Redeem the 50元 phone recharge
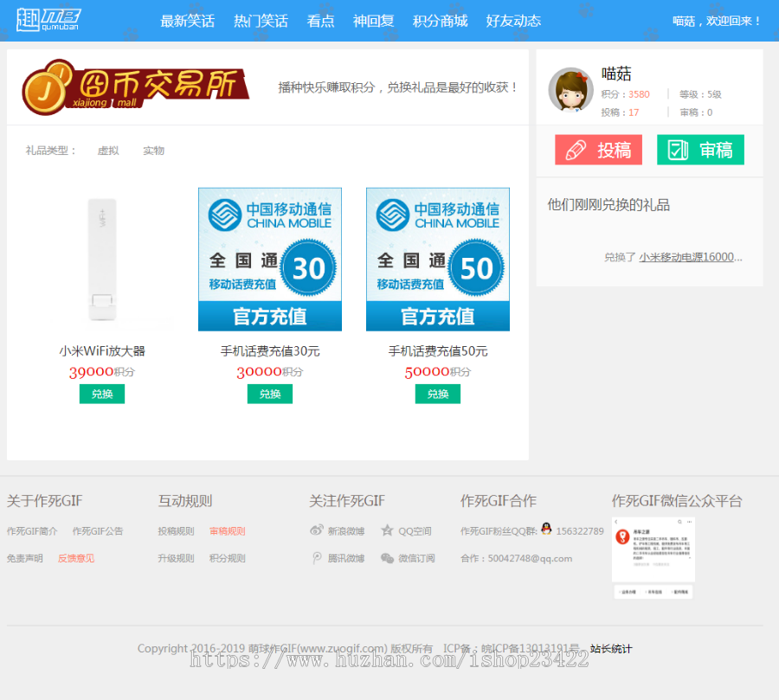The width and height of the screenshot is (779, 700). [x=438, y=394]
